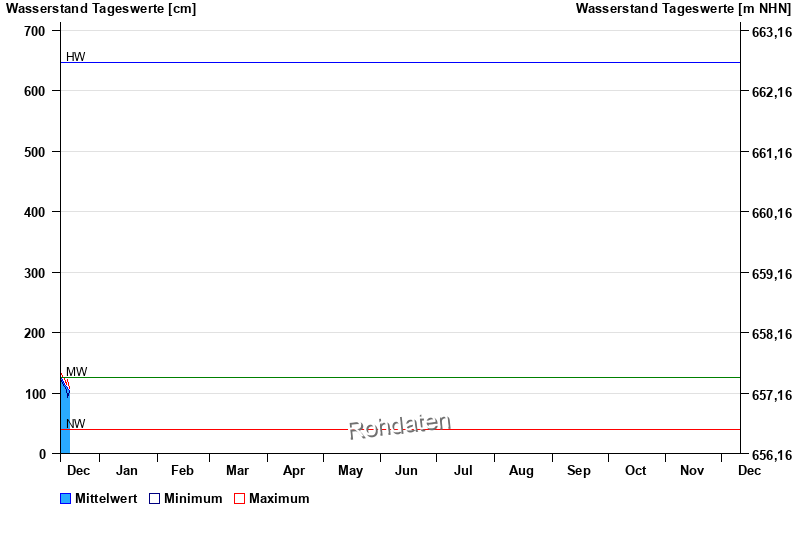800x550 pixels.
Task: Click the Rohdaten watermark text
Action: pos(400,426)
